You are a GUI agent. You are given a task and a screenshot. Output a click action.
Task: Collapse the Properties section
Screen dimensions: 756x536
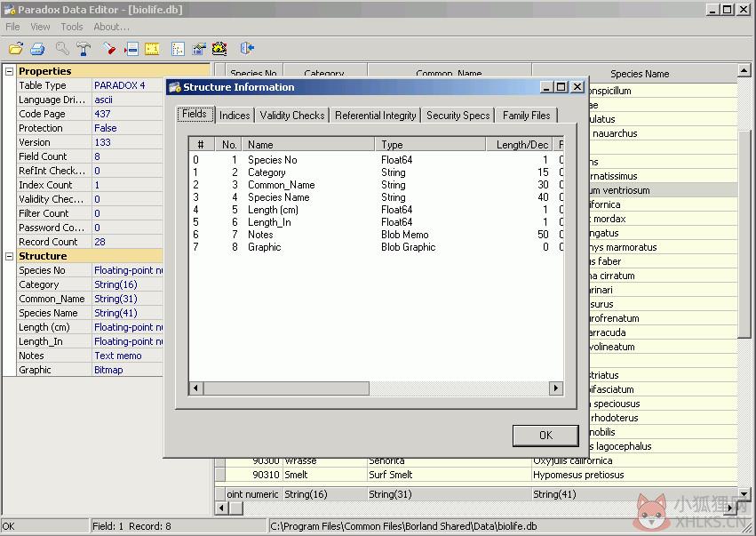(x=9, y=71)
